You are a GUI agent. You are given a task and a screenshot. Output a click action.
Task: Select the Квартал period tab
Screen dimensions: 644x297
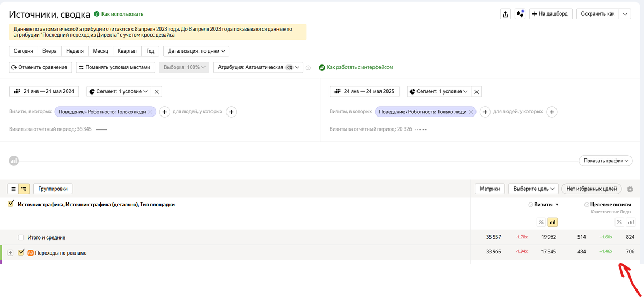126,51
